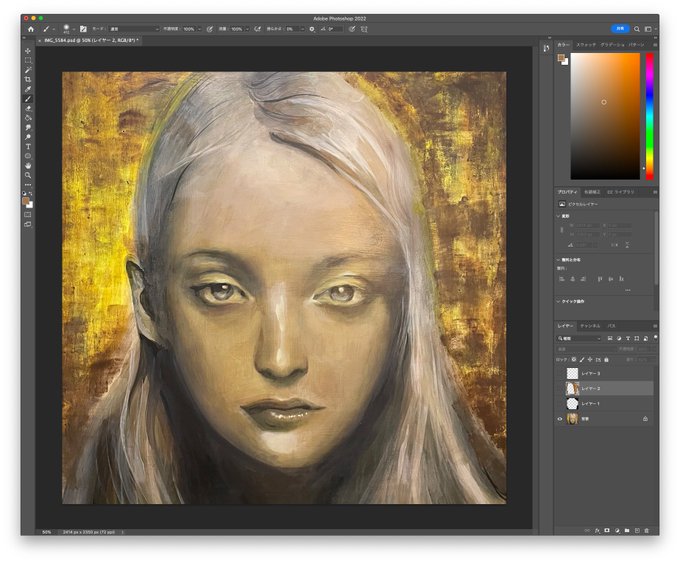Open the workspace switcher icon

(x=649, y=29)
